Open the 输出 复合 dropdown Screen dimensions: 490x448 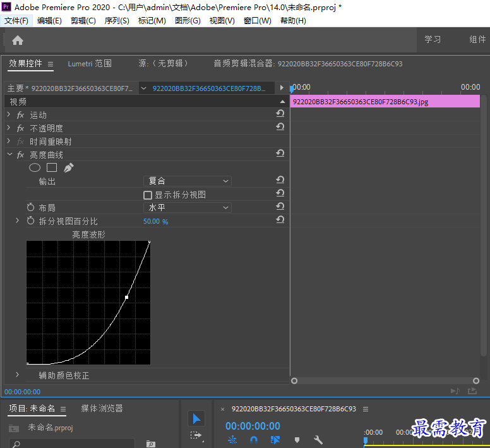tap(188, 181)
